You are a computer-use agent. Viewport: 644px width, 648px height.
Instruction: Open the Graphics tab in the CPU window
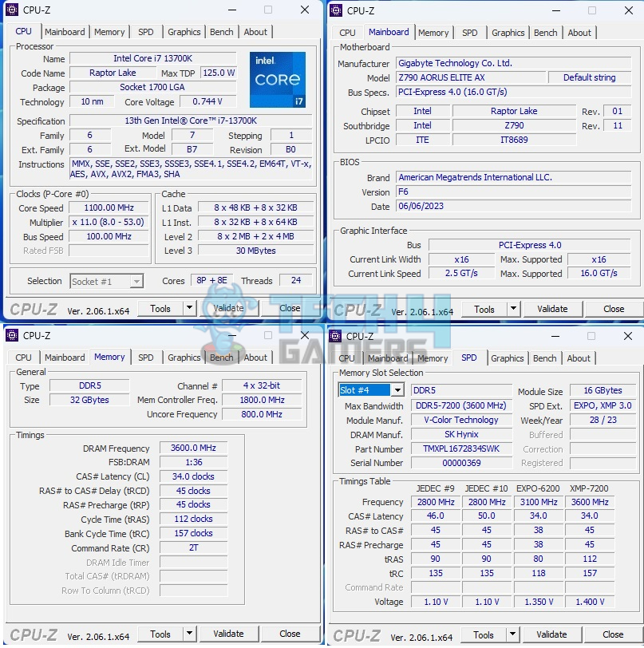(184, 32)
